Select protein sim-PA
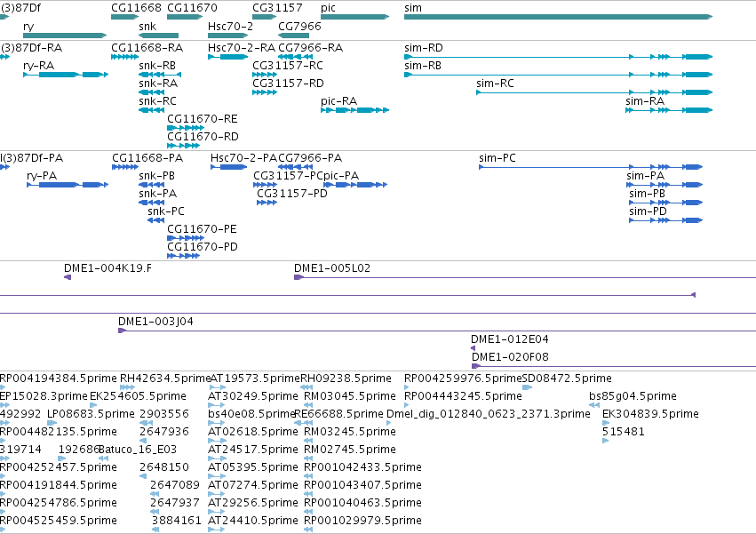Viewport: 756px width, 534px height. [x=664, y=185]
